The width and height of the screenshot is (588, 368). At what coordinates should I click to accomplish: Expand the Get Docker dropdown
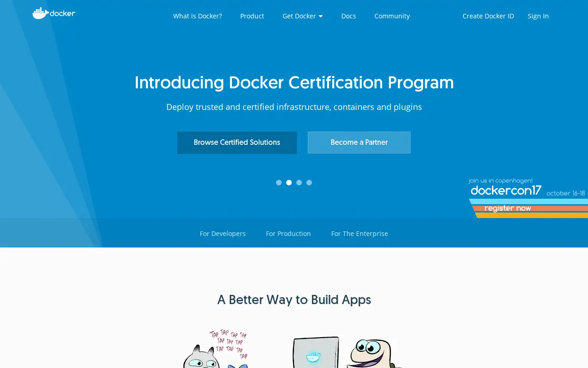[303, 16]
